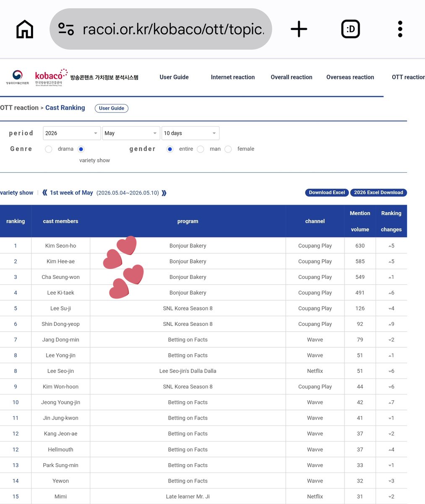Click mention volume 585 cell
425x504 pixels.
click(360, 261)
